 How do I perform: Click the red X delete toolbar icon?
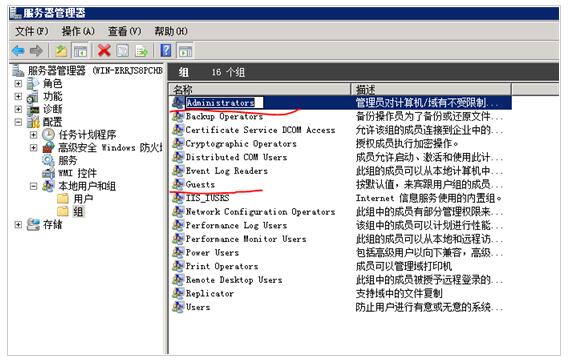click(x=104, y=51)
